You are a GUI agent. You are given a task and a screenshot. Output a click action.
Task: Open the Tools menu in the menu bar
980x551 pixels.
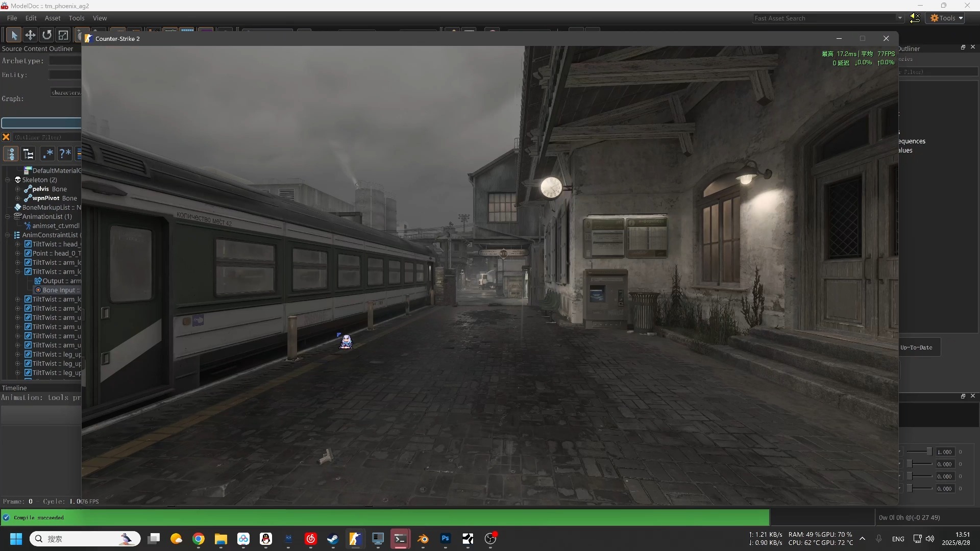77,18
